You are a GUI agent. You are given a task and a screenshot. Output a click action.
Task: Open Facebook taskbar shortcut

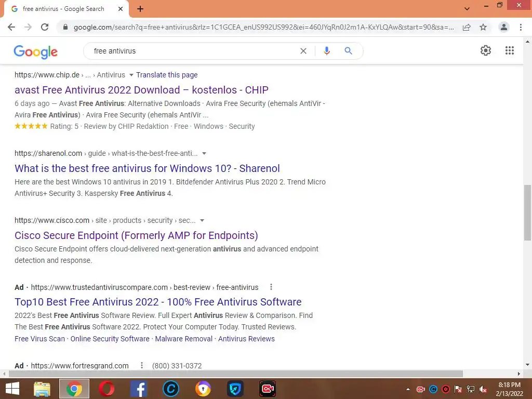pyautogui.click(x=138, y=389)
